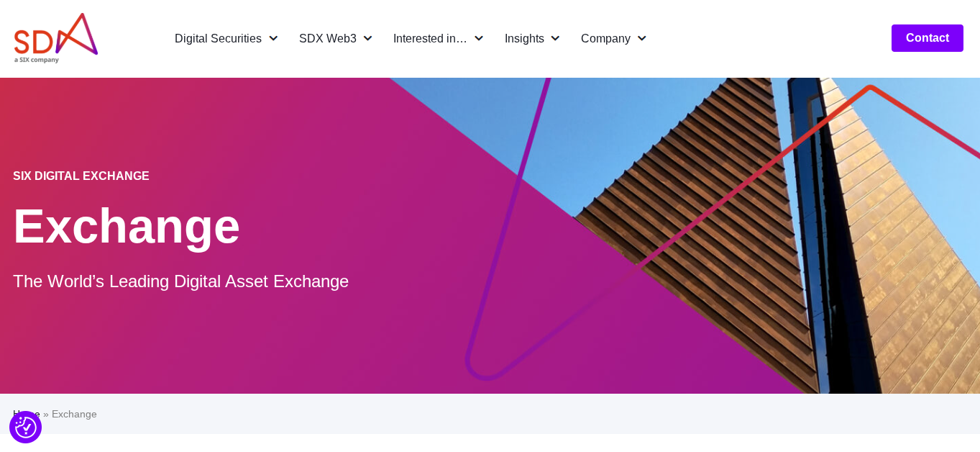Open the Digital Securities menu
The width and height of the screenshot is (980, 452).
[x=218, y=39]
